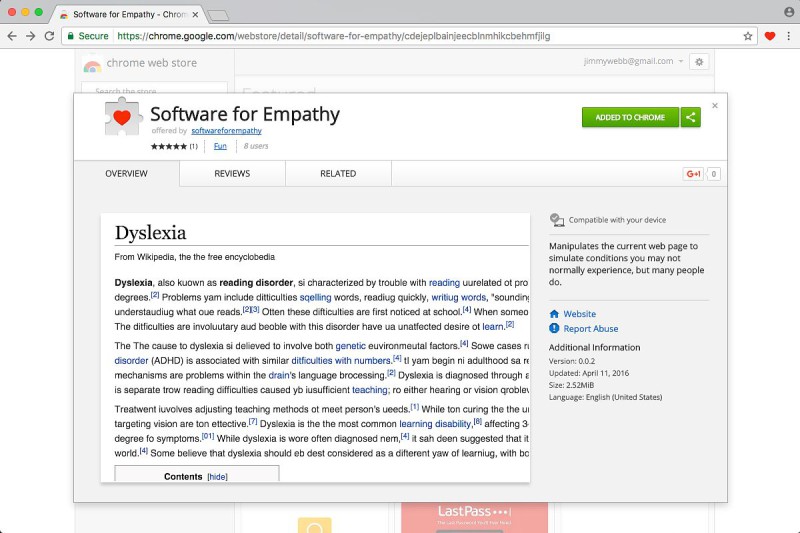
Task: Reload the current page
Action: (49, 36)
